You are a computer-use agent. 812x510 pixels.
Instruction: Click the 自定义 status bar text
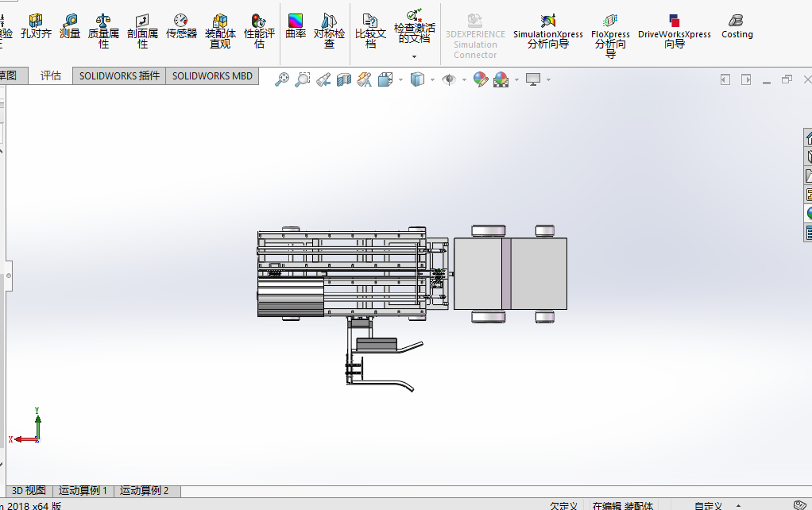[x=708, y=506]
